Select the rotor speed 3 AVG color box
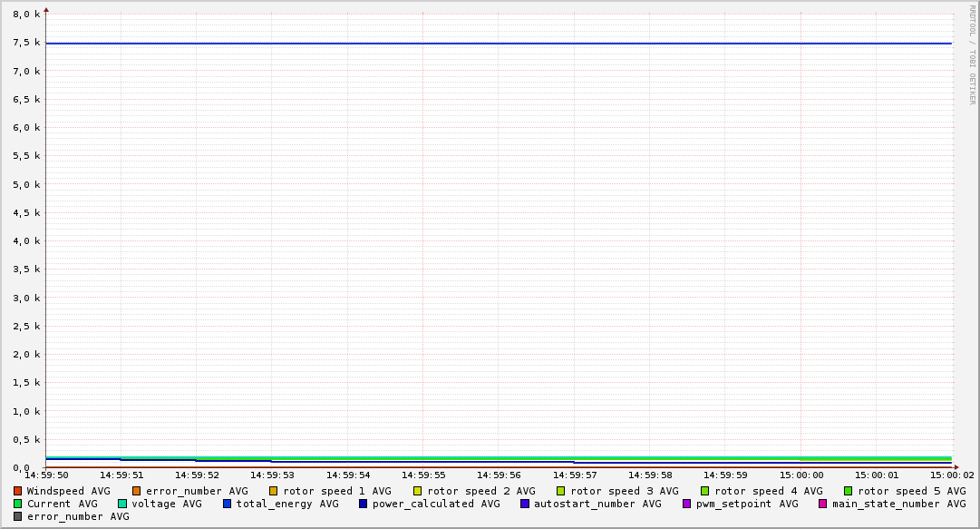 click(x=561, y=491)
